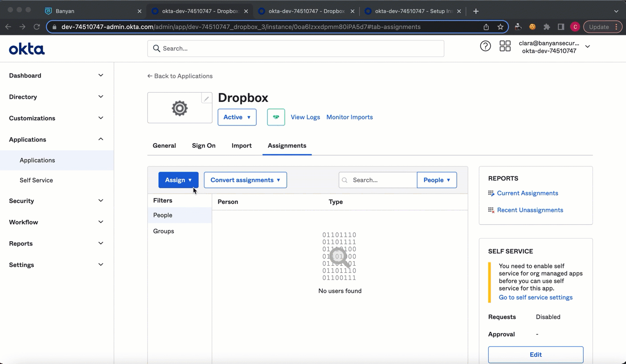Image resolution: width=626 pixels, height=364 pixels.
Task: Open the Active status dropdown
Action: click(x=237, y=117)
